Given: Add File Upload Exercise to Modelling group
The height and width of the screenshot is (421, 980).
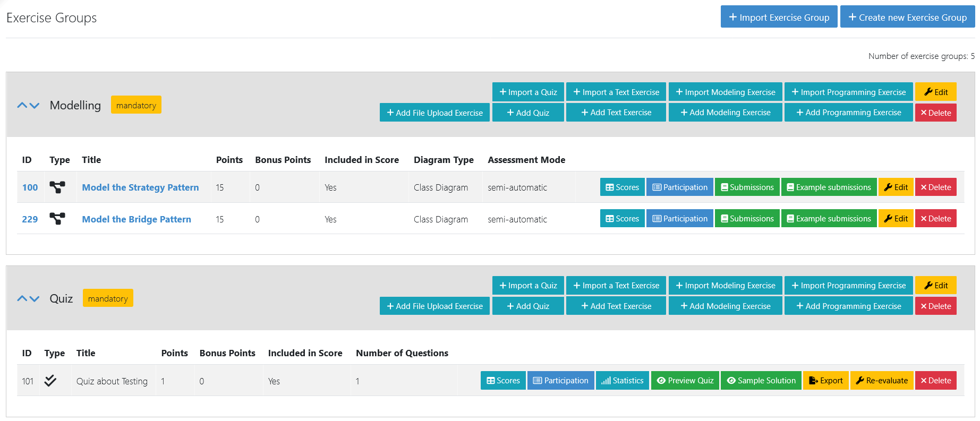Looking at the screenshot, I should 434,113.
